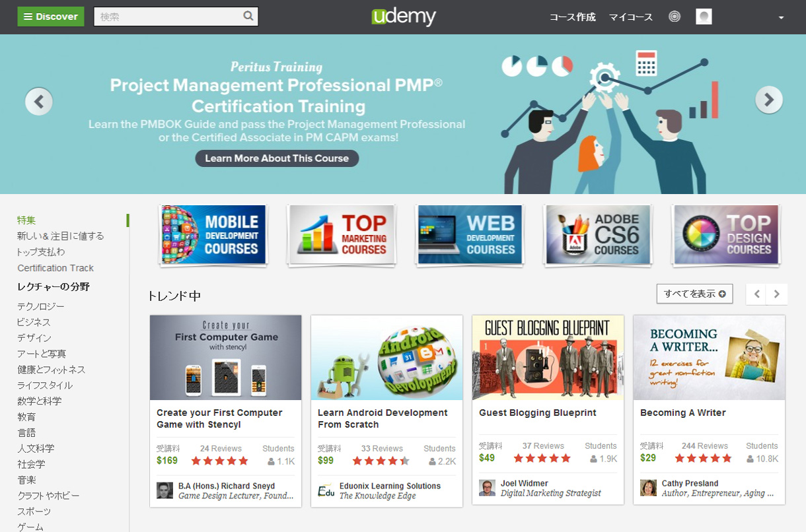
Task: Open the Discover menu
Action: 51,17
